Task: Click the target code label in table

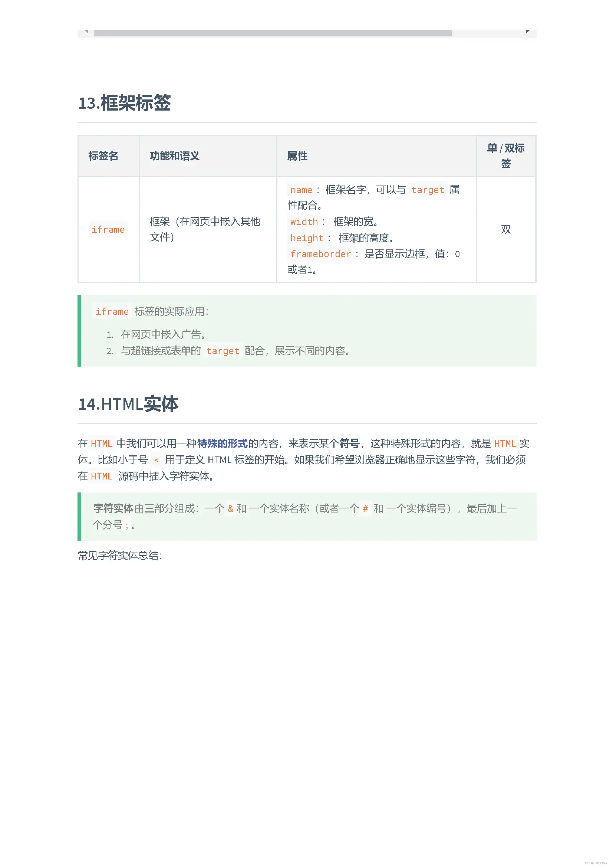Action: pyautogui.click(x=428, y=190)
